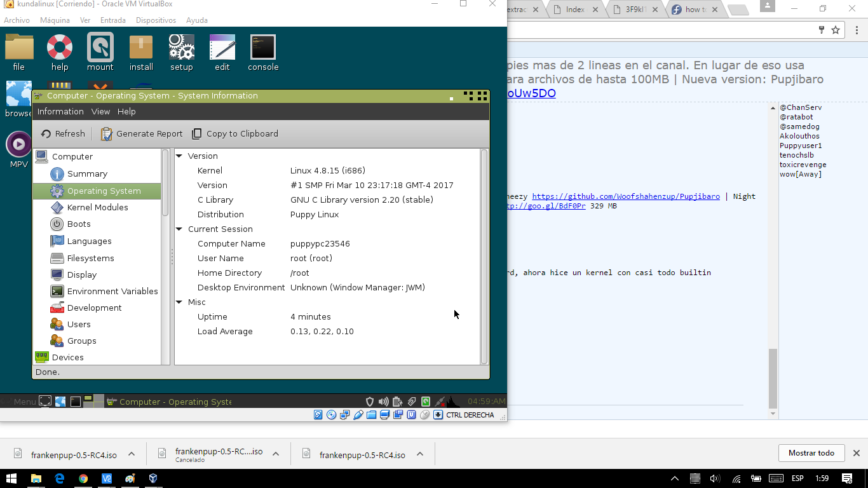
Task: Select Users in the sidebar
Action: pos(79,324)
